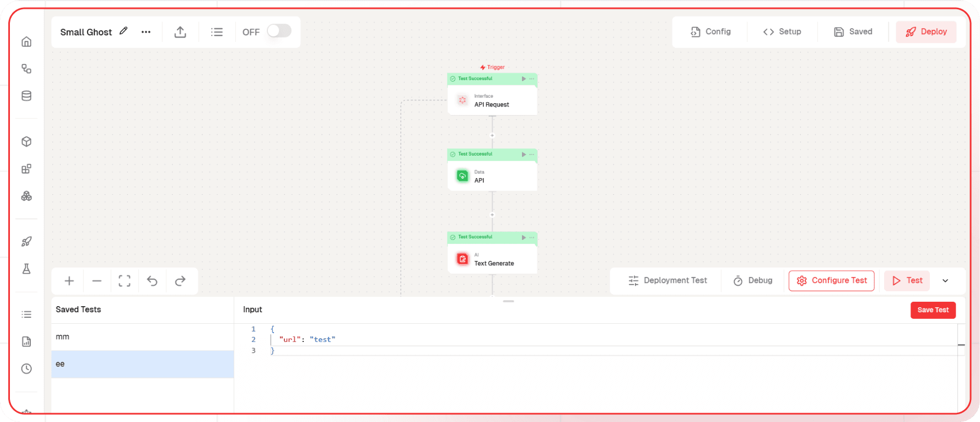Click the Save Test button
This screenshot has width=980, height=422.
click(933, 310)
